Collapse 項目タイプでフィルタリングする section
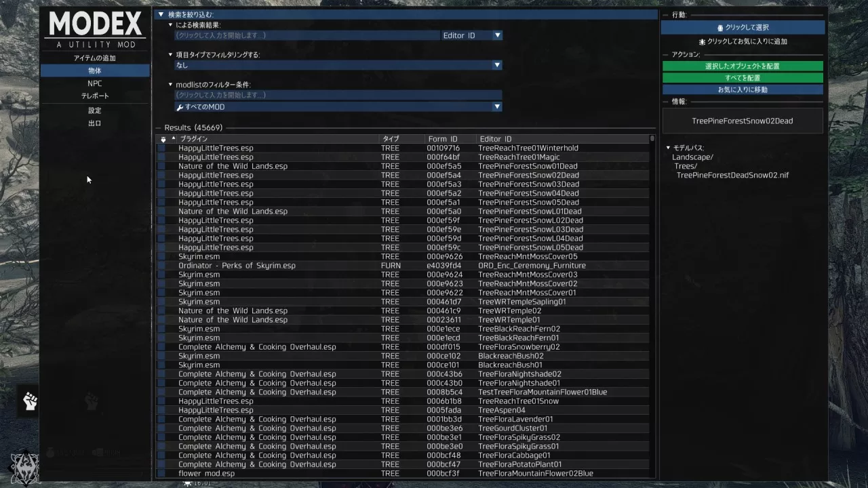This screenshot has width=868, height=488. point(170,55)
